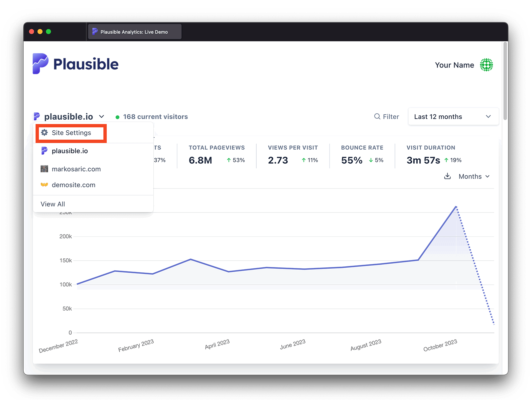Switch to the Plausible Analytics Live Demo tab
The image size is (532, 400).
134,31
